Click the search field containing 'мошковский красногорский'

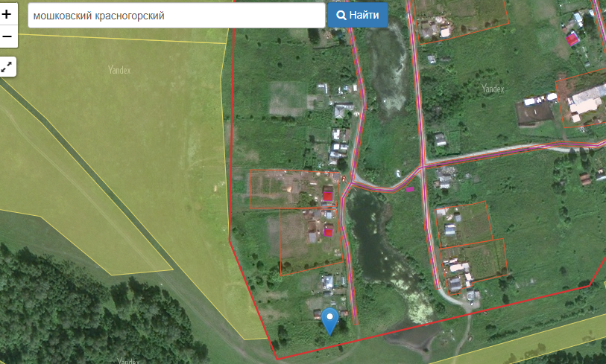(177, 16)
